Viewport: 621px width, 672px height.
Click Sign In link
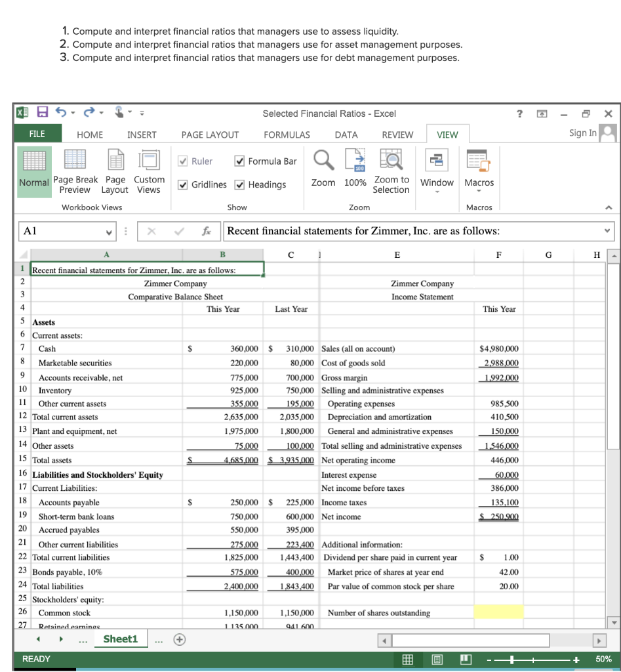582,133
